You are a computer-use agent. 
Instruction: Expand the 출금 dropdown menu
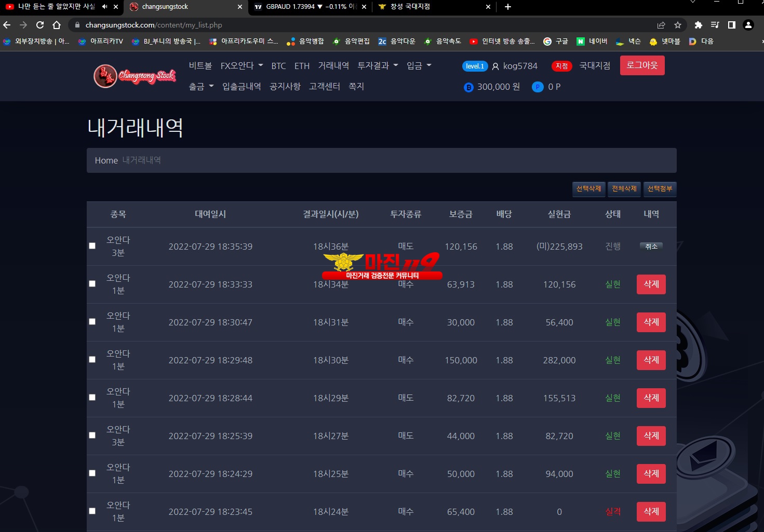[x=201, y=86]
